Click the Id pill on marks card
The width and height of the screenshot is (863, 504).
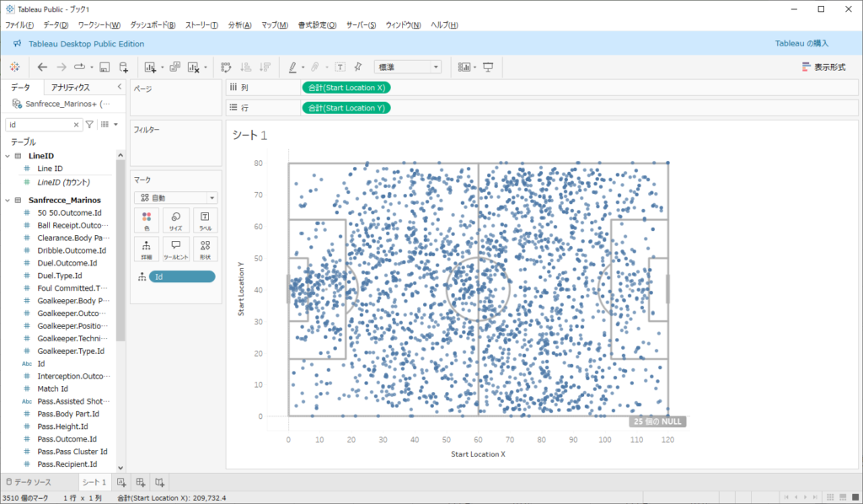182,276
